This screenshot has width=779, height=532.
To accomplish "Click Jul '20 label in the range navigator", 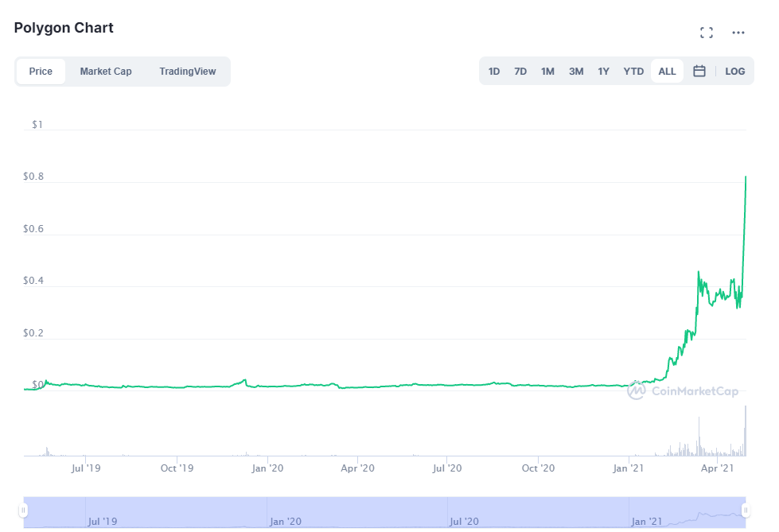I will 465,522.
